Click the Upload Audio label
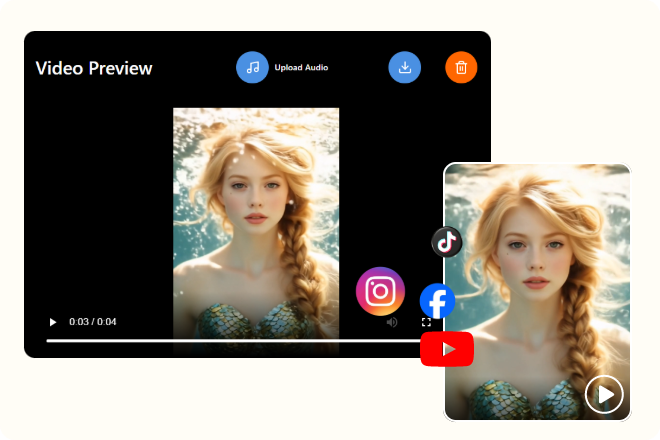 tap(301, 67)
